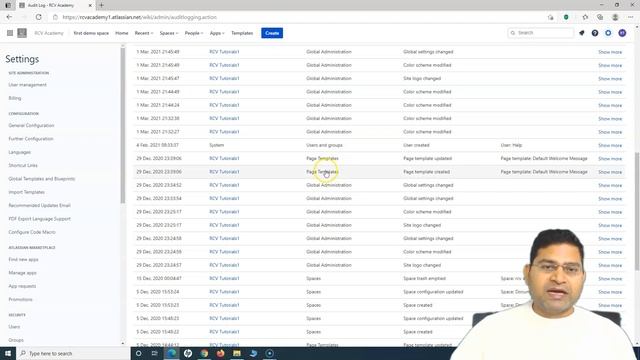640x360 pixels.
Task: Open General Configuration in sidebar
Action: [31, 126]
